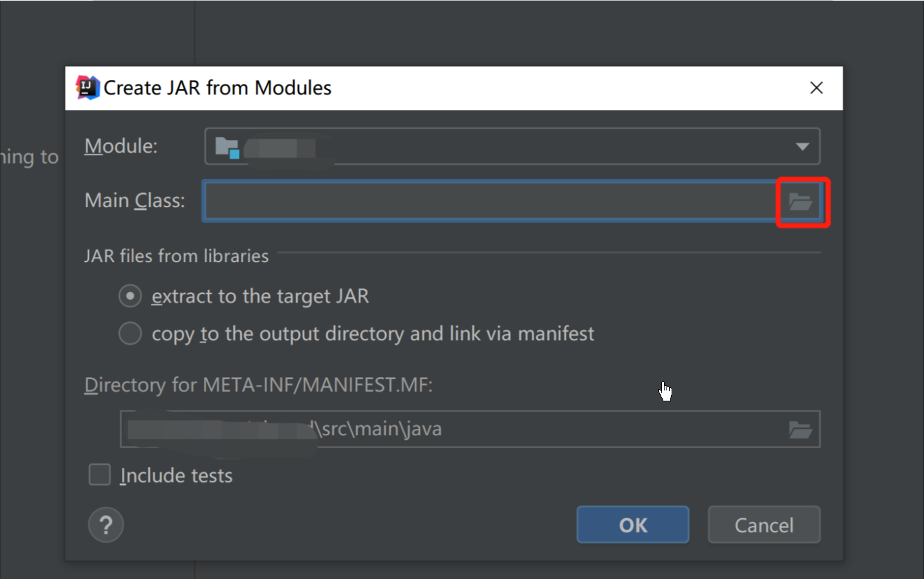
Task: Expand the Module dropdown arrow
Action: click(x=802, y=146)
